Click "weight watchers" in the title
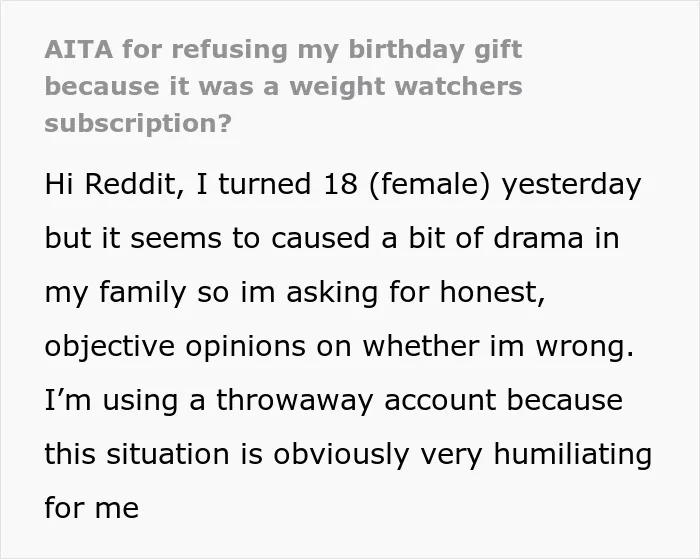This screenshot has width=700, height=559. tap(406, 87)
